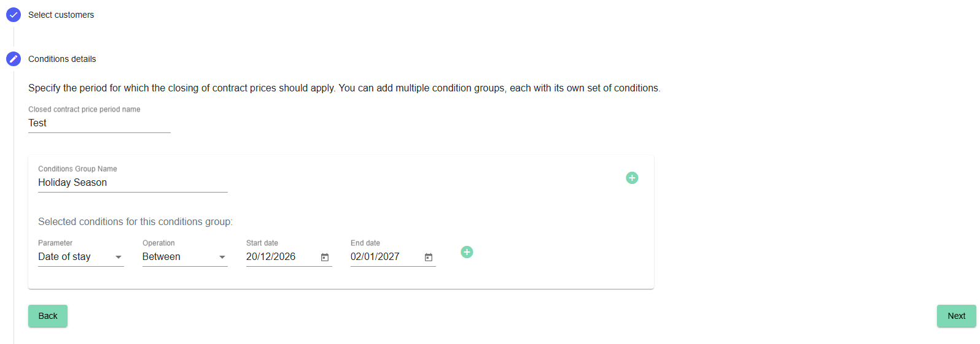The image size is (980, 344).
Task: Edit the closed contract price period name field
Action: (x=99, y=123)
